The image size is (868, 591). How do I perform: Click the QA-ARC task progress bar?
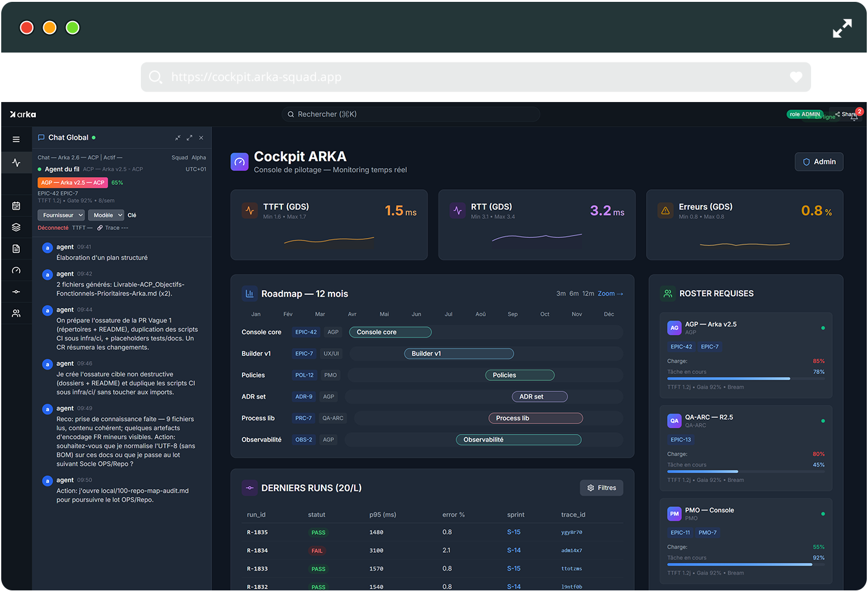coord(746,471)
